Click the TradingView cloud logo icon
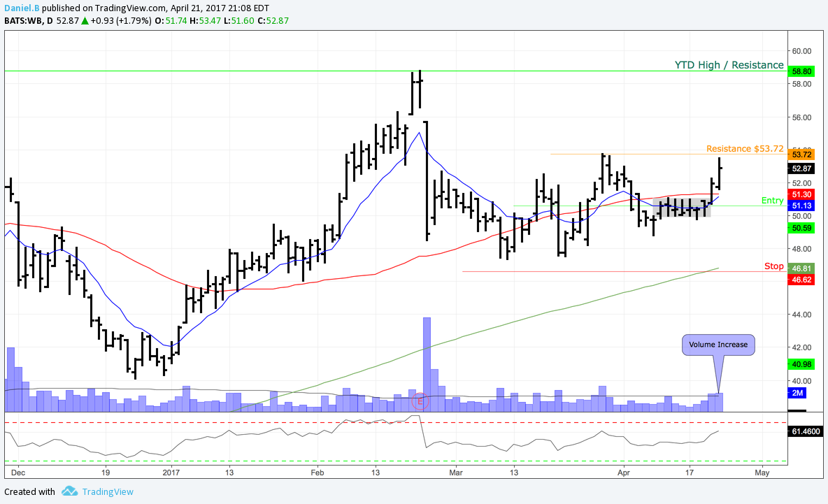This screenshot has width=828, height=504. click(69, 491)
